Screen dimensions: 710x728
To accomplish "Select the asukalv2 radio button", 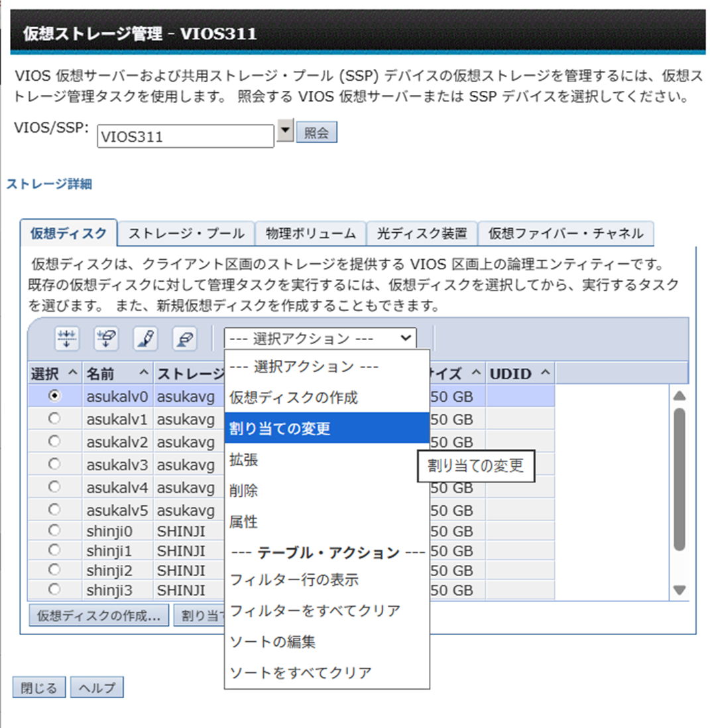I will click(54, 441).
